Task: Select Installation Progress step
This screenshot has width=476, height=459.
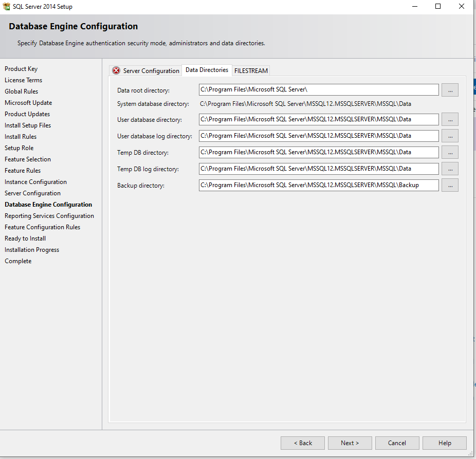Action: pos(32,250)
